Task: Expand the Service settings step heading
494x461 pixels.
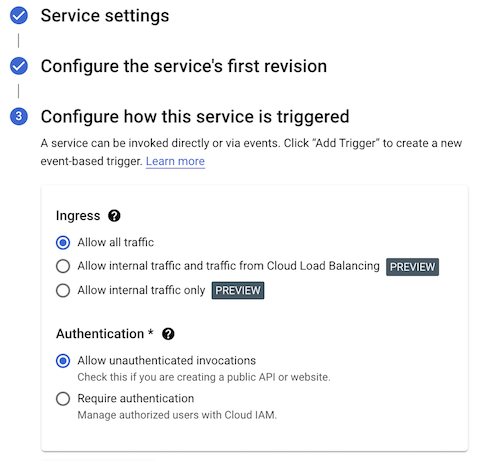Action: pos(105,16)
